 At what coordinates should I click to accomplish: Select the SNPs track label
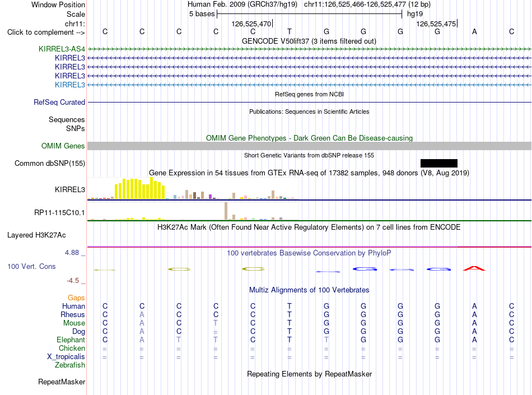tap(76, 129)
